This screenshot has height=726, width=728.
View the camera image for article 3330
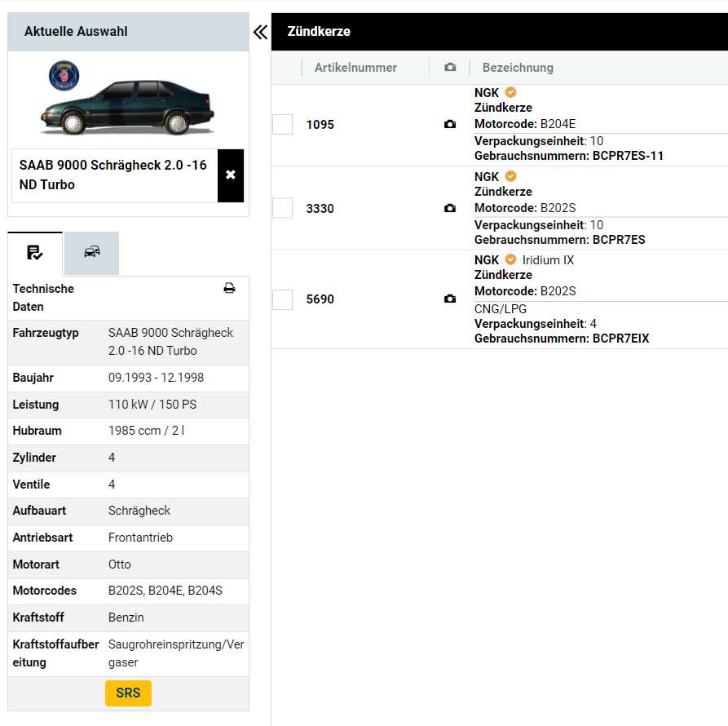[x=450, y=208]
